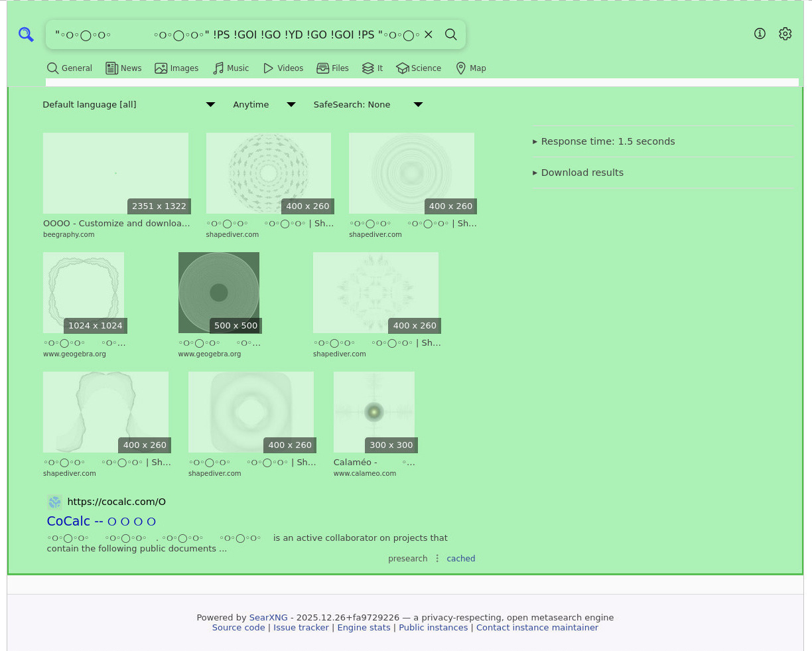Open the Anytime time range dropdown
The width and height of the screenshot is (812, 651).
[x=264, y=105]
